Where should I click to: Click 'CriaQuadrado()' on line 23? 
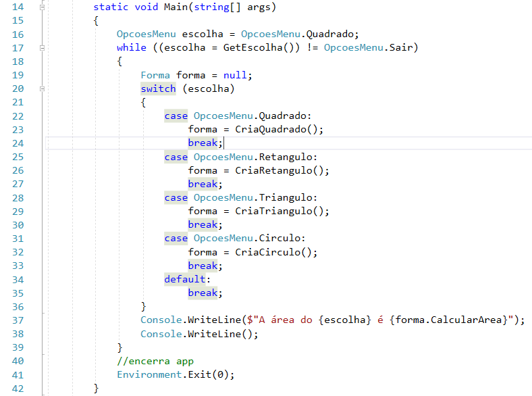(x=276, y=129)
